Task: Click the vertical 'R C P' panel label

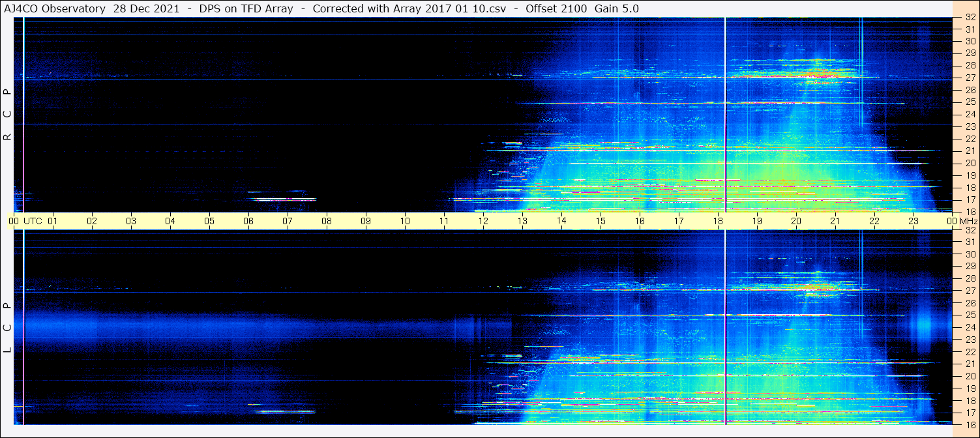Action: (x=8, y=115)
